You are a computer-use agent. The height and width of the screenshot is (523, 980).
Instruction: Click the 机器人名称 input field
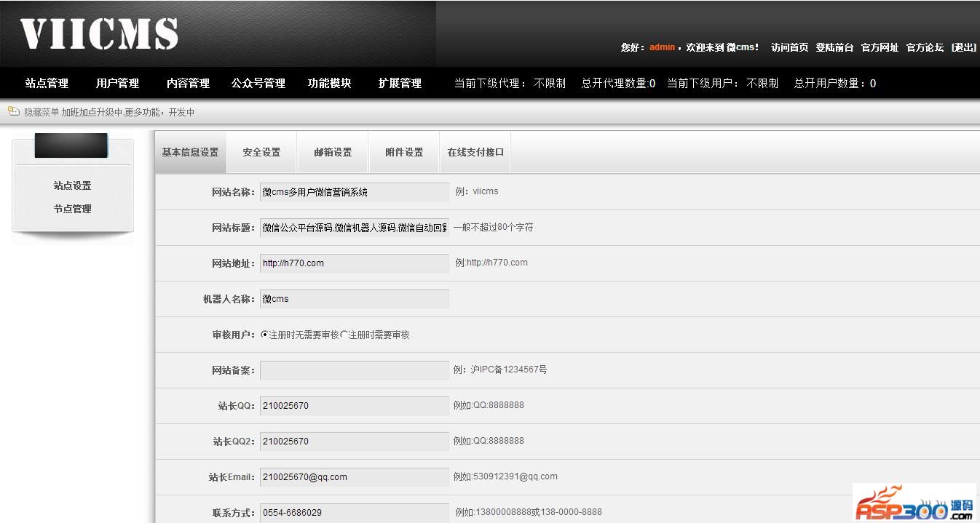(x=355, y=299)
